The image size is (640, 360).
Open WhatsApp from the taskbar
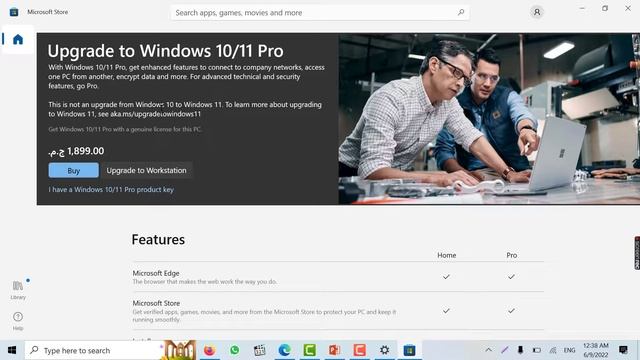pos(235,350)
